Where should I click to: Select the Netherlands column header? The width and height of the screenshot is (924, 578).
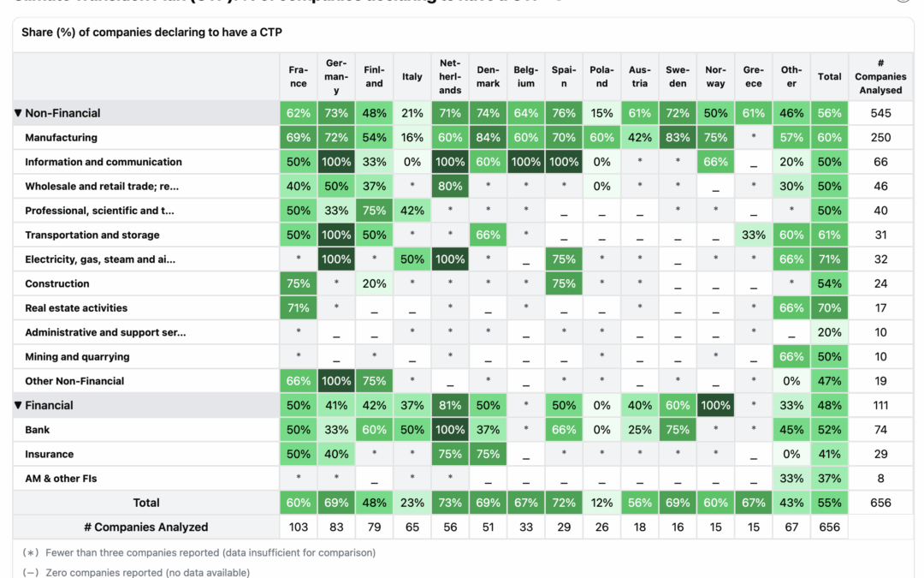(450, 76)
